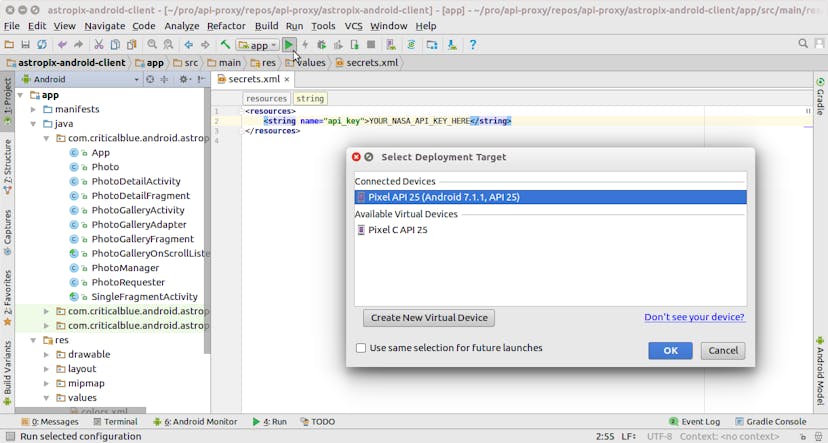Click the Instant Run lightning icon
This screenshot has width=828, height=443.
(x=305, y=45)
